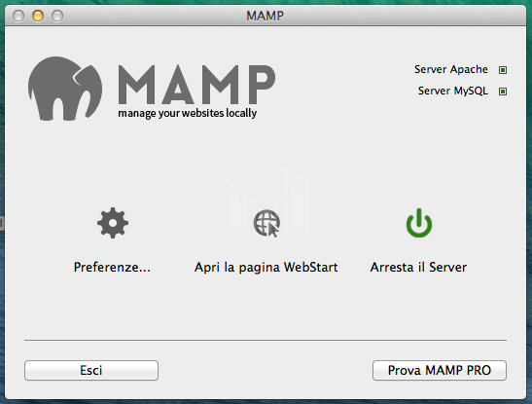Click the Prova MAMP PRO button
532x404 pixels.
coord(440,370)
